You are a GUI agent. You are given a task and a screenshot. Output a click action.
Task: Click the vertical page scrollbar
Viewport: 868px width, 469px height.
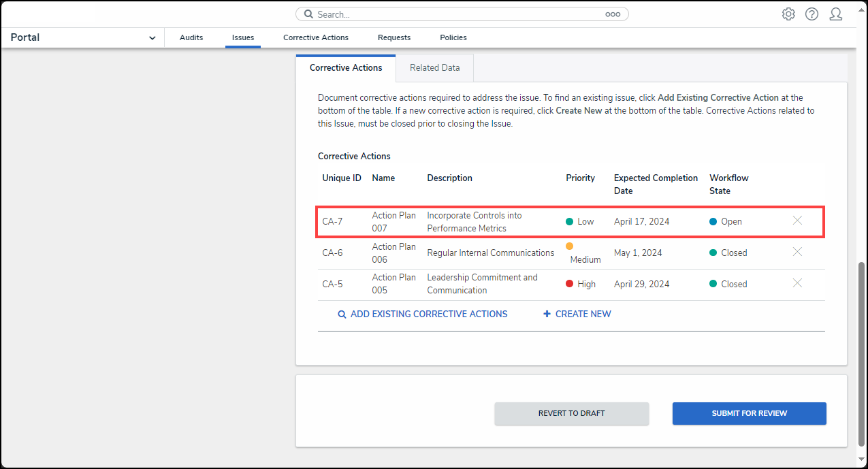862,354
